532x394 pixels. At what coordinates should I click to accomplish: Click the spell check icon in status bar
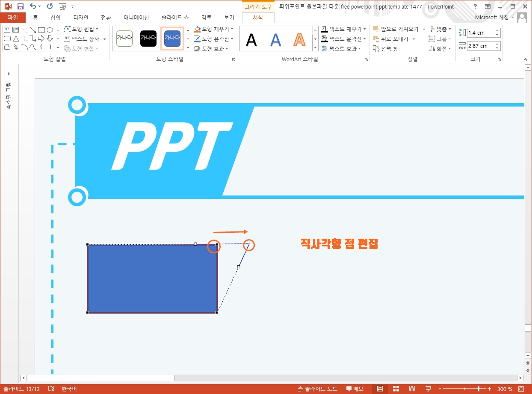51,389
